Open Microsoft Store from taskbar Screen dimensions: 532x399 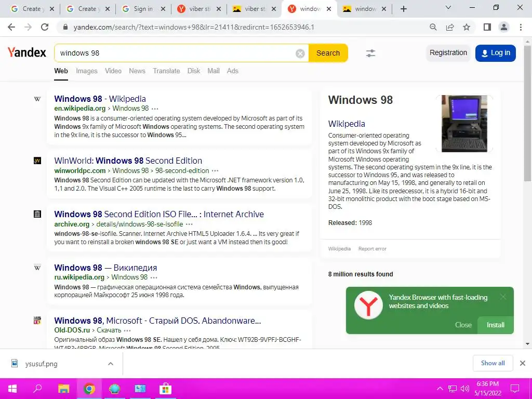click(165, 389)
